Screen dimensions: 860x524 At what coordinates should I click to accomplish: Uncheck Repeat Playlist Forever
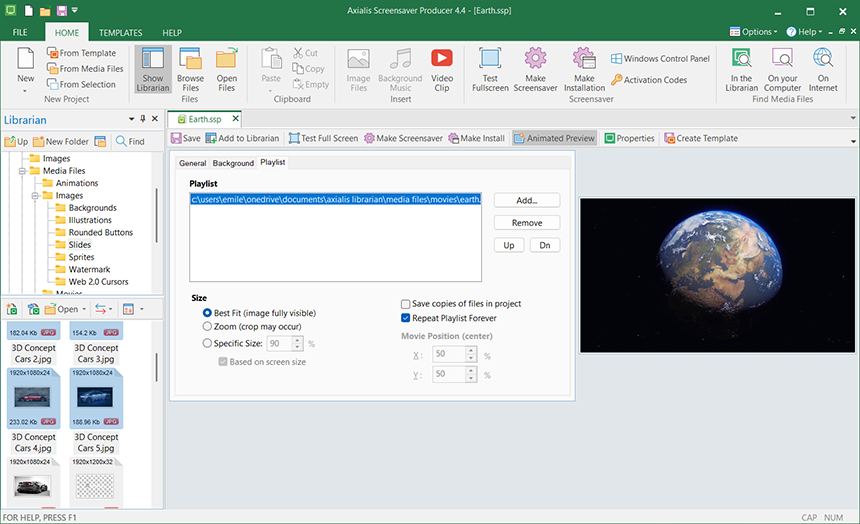406,318
